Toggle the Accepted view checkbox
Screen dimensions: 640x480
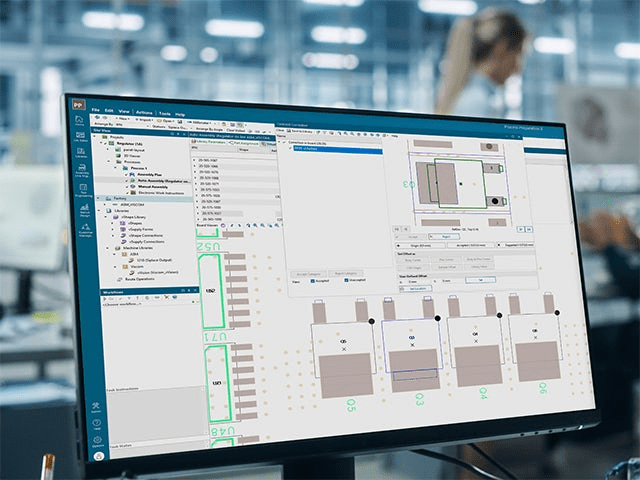[312, 281]
